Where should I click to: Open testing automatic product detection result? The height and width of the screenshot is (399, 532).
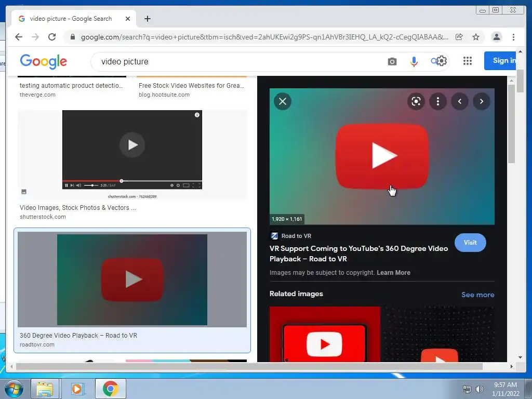(x=71, y=86)
